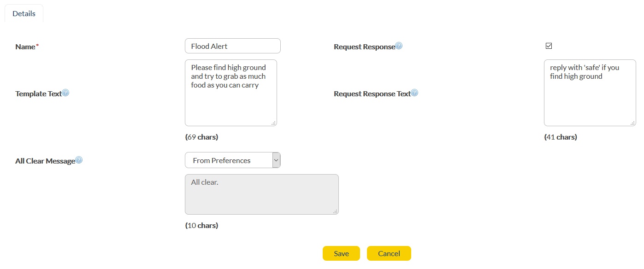Click the Template Text box resize handle
Image resolution: width=644 pixels, height=269 pixels.
pyautogui.click(x=274, y=123)
